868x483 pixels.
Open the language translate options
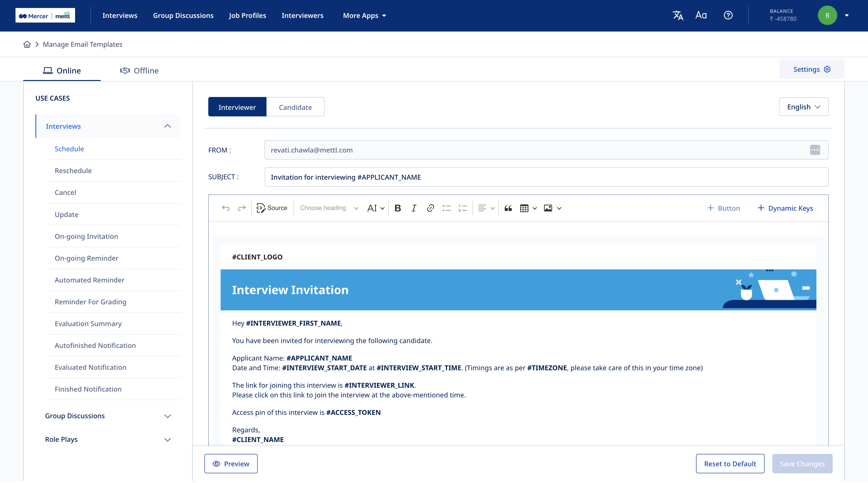(x=678, y=15)
